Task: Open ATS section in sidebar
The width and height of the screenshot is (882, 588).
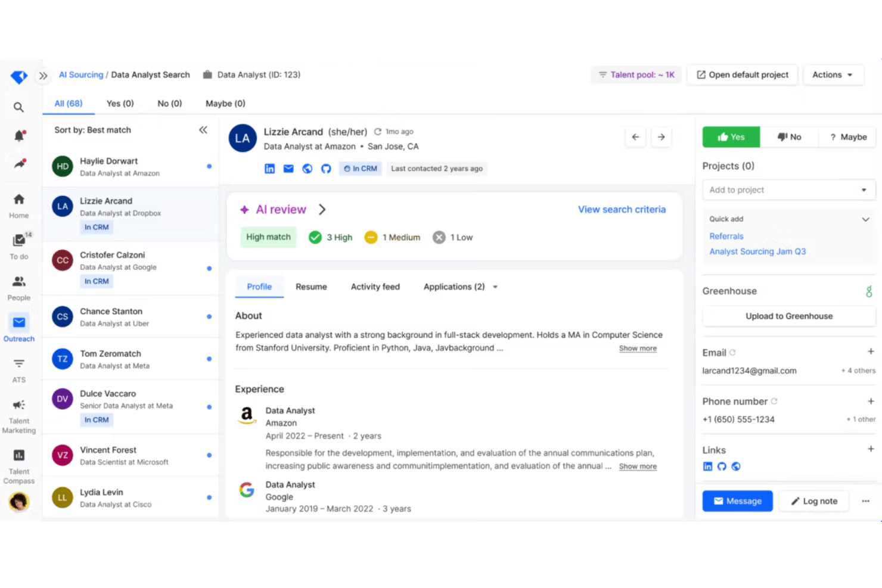Action: (19, 370)
